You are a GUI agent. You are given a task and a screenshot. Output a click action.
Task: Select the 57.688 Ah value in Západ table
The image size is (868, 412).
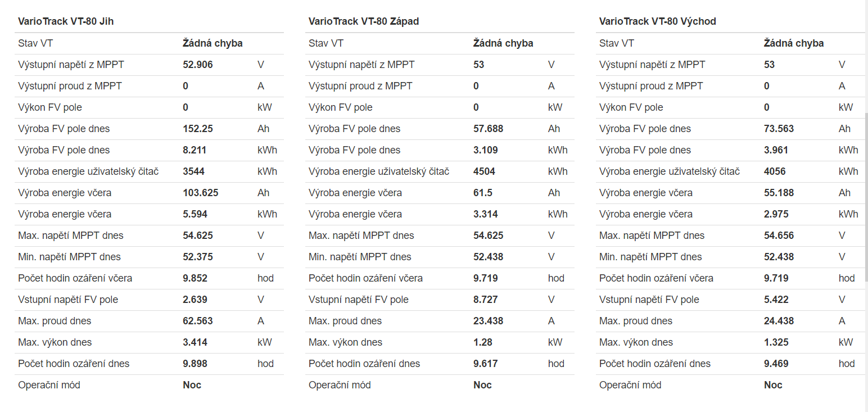(488, 129)
